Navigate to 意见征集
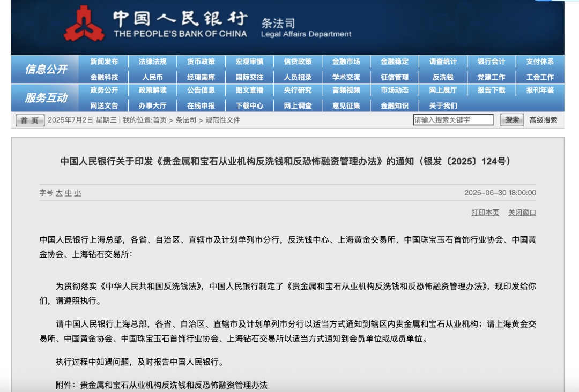The height and width of the screenshot is (392, 579). click(346, 106)
